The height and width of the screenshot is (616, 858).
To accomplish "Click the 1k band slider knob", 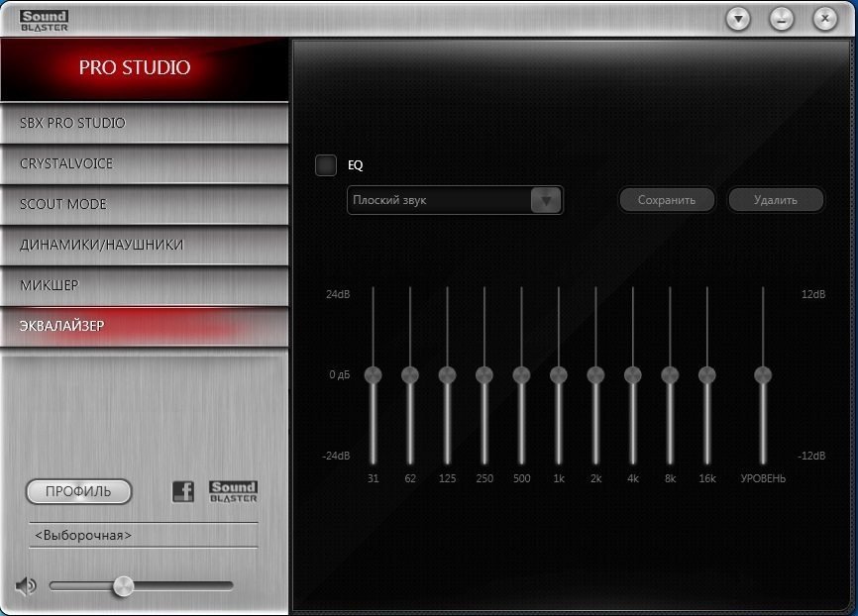I will (559, 375).
